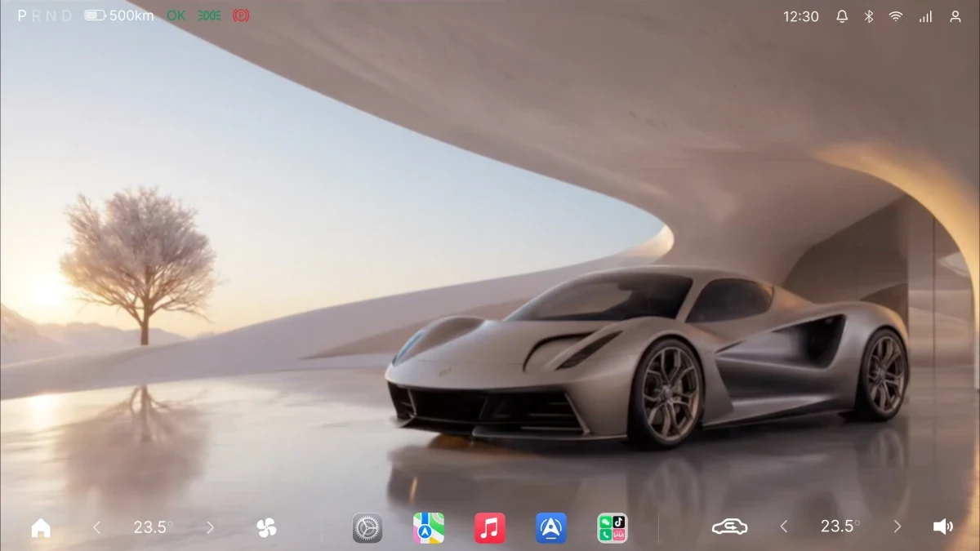This screenshot has height=551, width=980.
Task: Go to the home screen
Action: click(x=41, y=528)
